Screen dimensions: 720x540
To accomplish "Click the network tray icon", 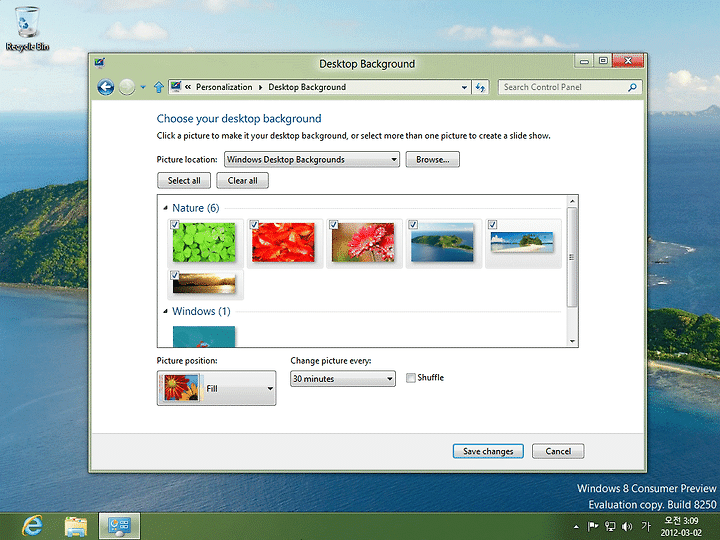I will click(610, 526).
